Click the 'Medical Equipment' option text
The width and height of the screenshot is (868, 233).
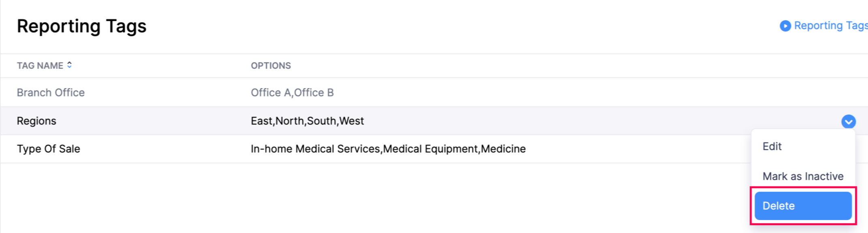431,149
